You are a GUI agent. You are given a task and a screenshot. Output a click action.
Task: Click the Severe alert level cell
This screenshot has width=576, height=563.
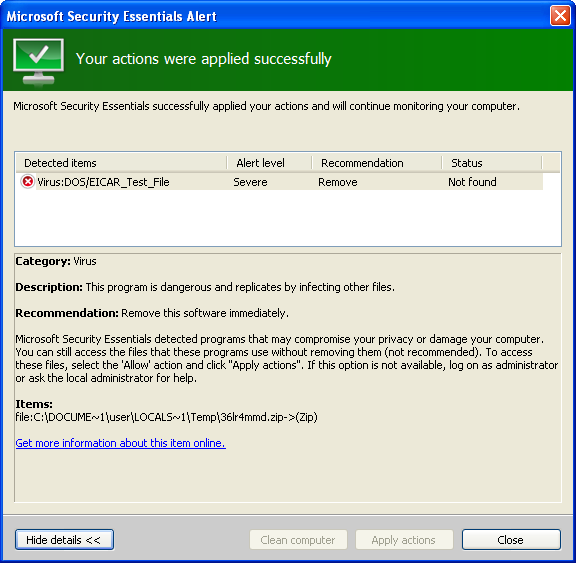250,182
